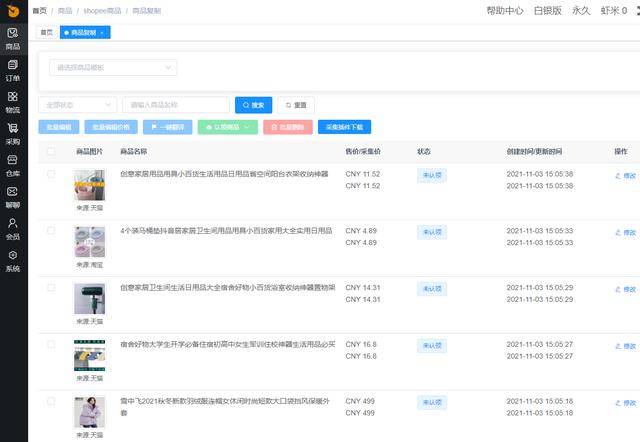
Task: Click the 重置 reset button
Action: pos(296,105)
